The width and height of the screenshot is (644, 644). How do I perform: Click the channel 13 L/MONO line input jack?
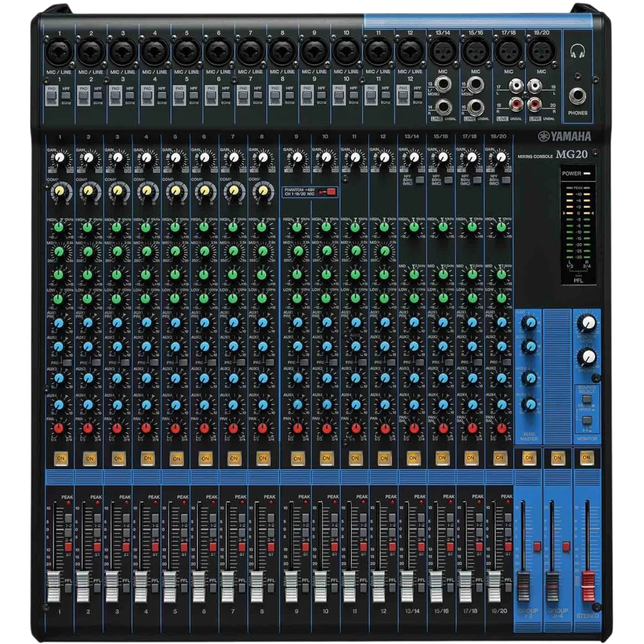pos(443,85)
